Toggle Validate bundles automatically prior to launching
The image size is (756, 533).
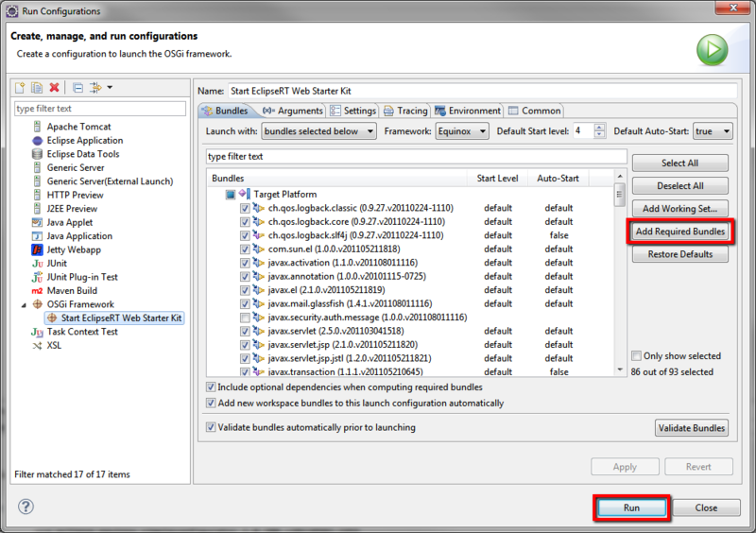click(x=211, y=427)
